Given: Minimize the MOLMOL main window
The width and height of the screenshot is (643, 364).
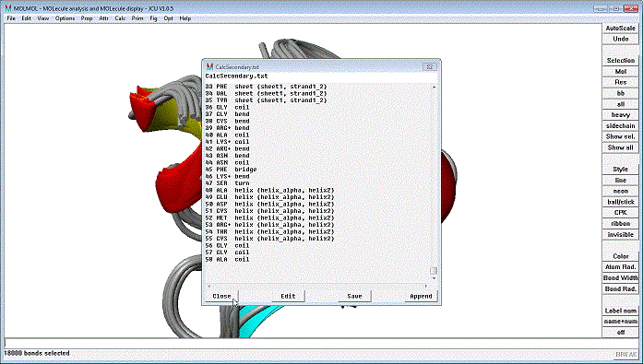Looking at the screenshot, I should [601, 8].
